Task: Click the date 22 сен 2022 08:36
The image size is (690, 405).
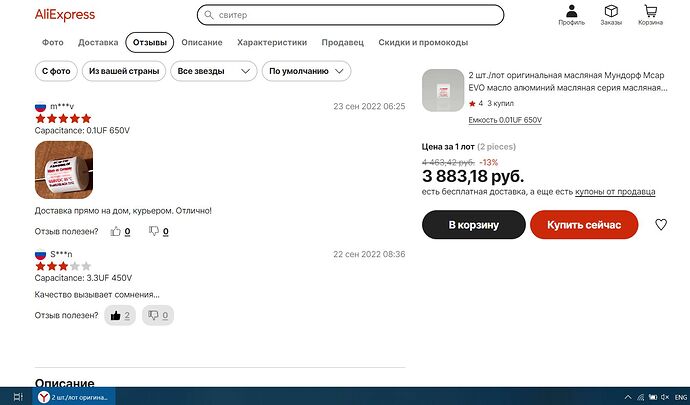Action: [369, 254]
